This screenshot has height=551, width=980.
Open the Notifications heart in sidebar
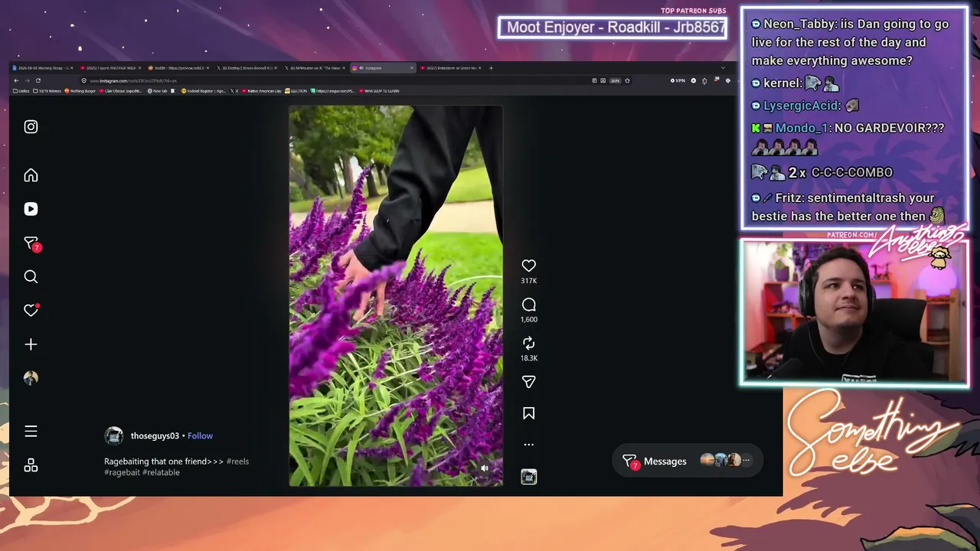click(x=31, y=310)
